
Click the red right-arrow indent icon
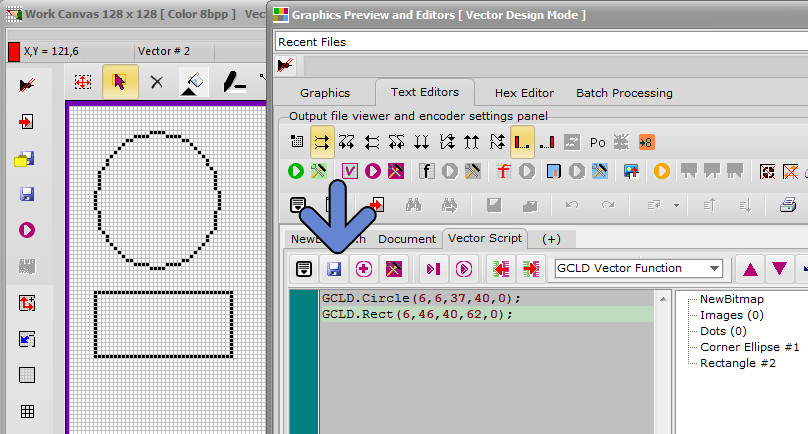[x=530, y=269]
